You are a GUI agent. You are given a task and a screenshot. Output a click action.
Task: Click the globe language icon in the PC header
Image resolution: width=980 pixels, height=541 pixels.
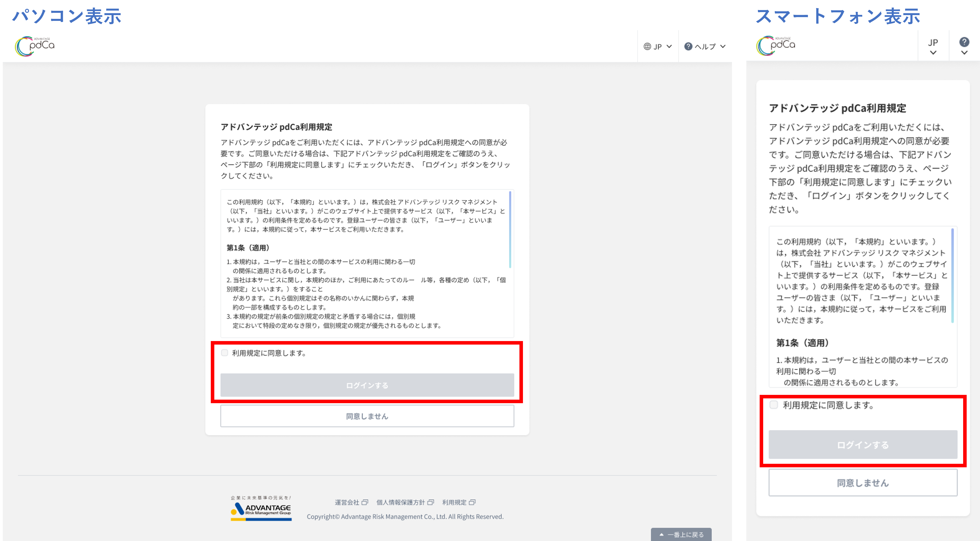coord(647,47)
